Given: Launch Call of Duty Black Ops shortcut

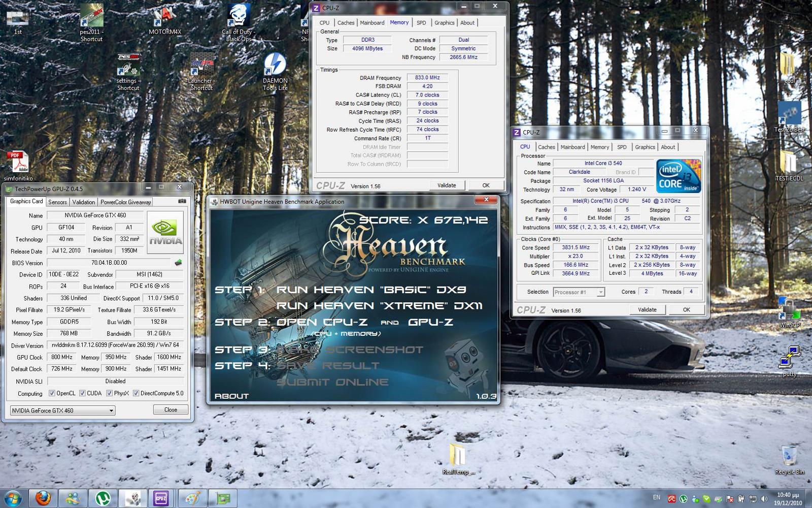Looking at the screenshot, I should 239,23.
